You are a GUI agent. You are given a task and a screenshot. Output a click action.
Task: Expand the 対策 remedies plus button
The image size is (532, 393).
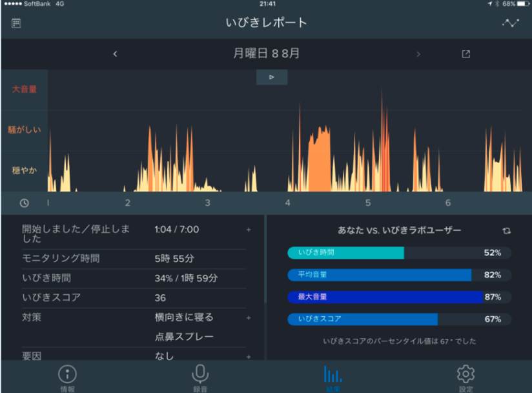[249, 317]
